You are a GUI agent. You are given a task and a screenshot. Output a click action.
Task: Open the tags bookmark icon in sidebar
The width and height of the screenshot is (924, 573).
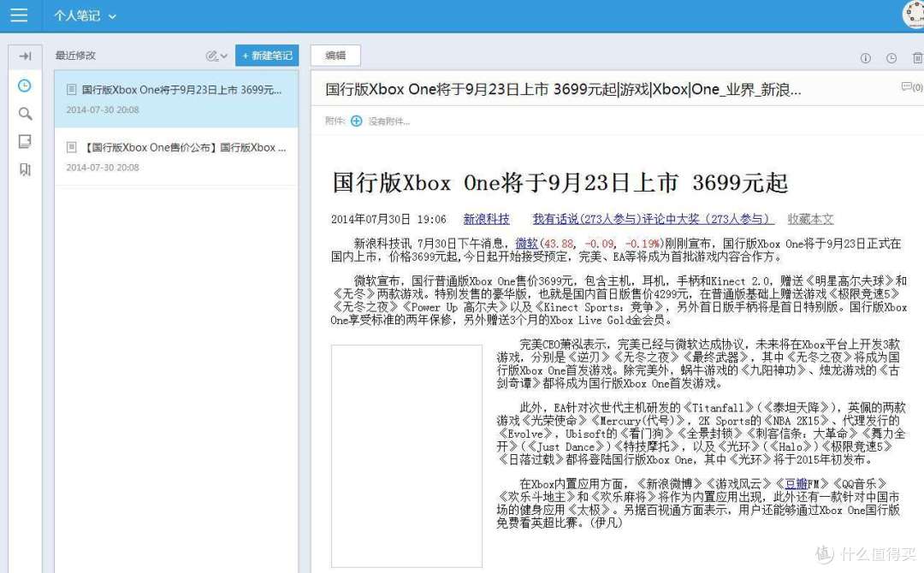[25, 169]
